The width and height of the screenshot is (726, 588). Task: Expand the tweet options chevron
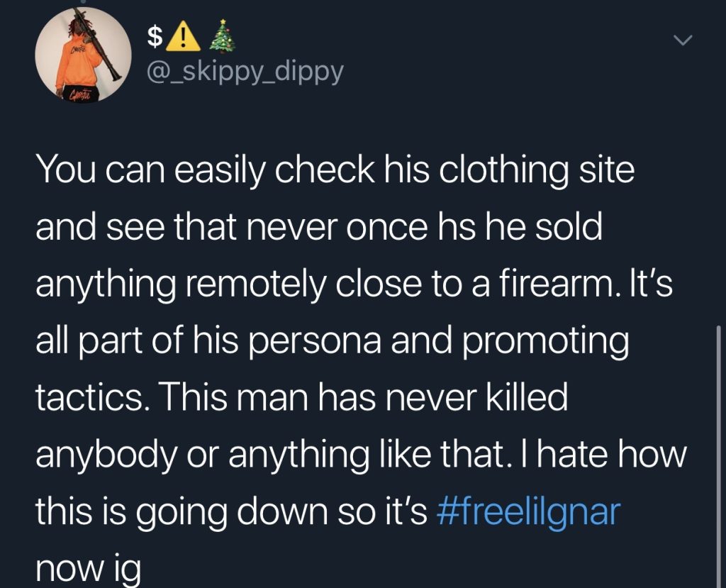683,40
